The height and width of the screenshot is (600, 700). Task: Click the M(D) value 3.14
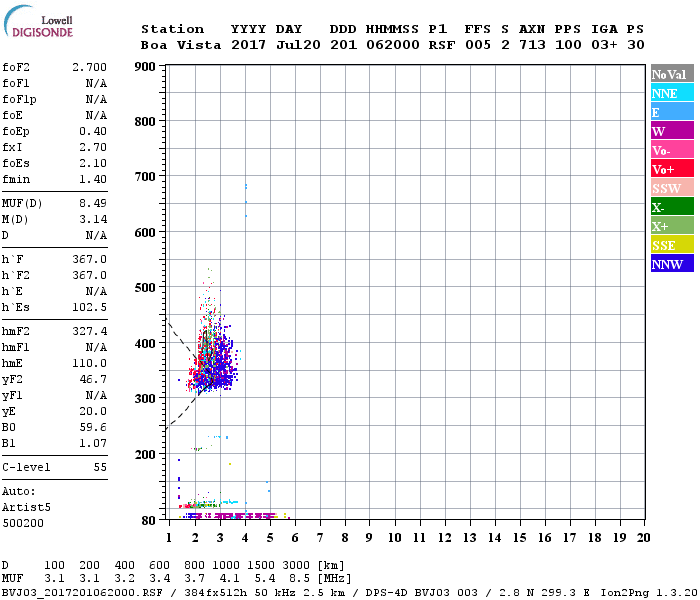click(93, 220)
